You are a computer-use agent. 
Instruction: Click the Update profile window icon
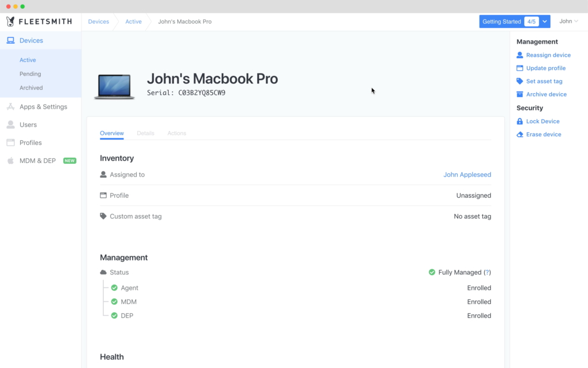tap(520, 68)
